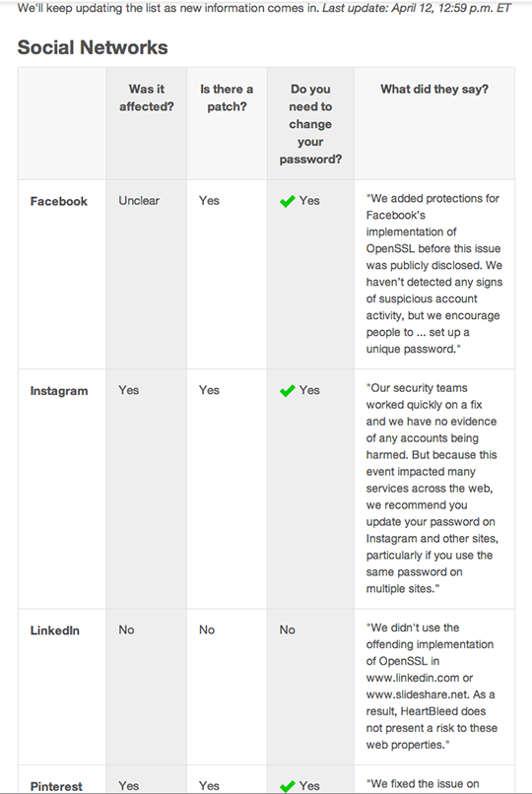Click the green checkmark in Instagram row
532x794 pixels.
point(287,391)
